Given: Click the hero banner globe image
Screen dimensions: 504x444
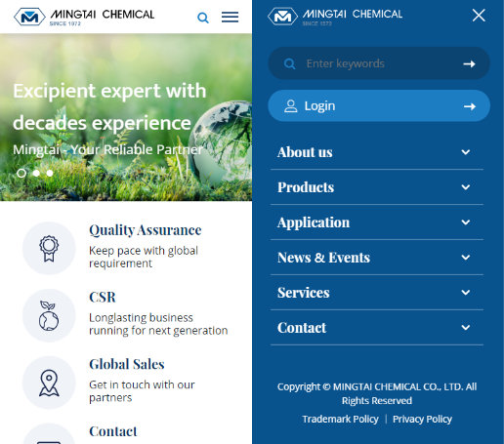Looking at the screenshot, I should [x=221, y=143].
